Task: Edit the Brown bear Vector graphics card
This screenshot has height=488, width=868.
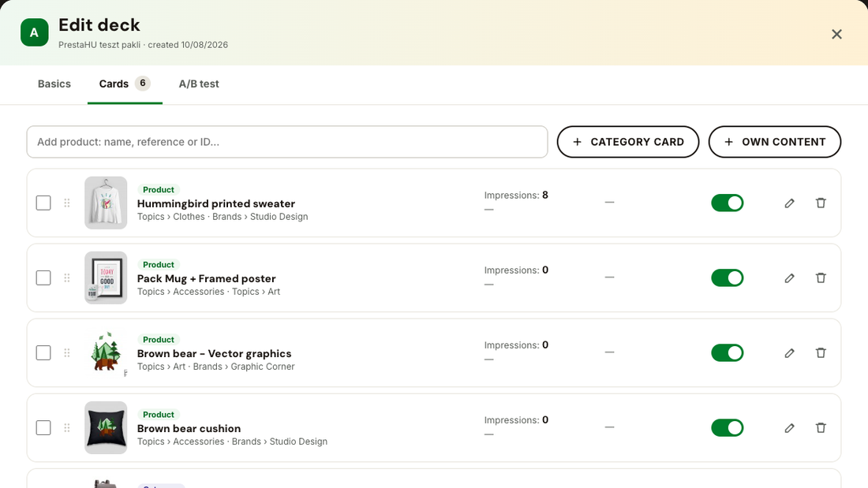Action: [789, 353]
